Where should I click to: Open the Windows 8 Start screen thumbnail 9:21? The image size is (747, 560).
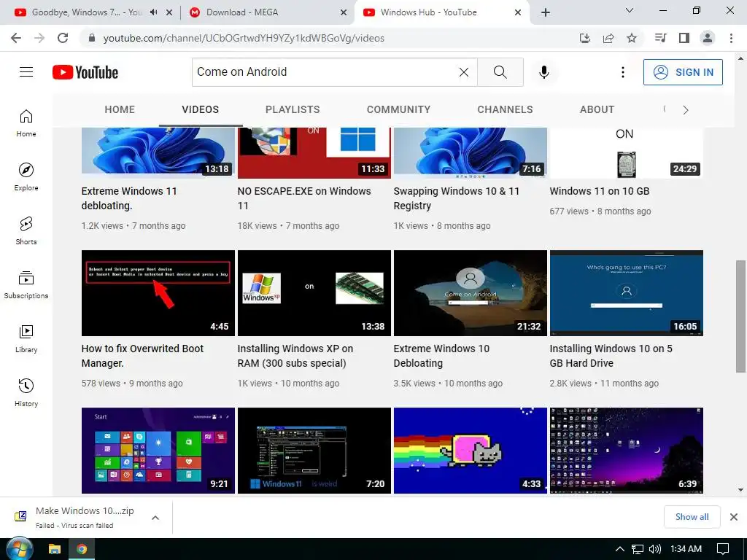tap(158, 451)
